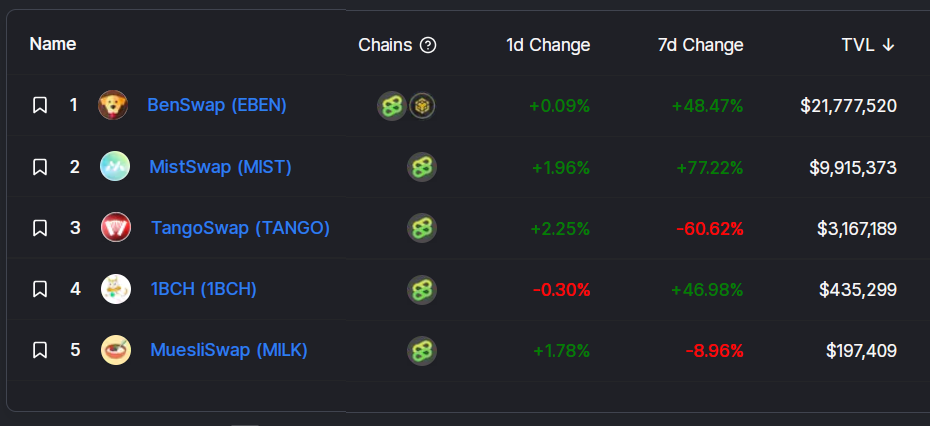Bookmark the 1BCH protocol row

point(40,289)
